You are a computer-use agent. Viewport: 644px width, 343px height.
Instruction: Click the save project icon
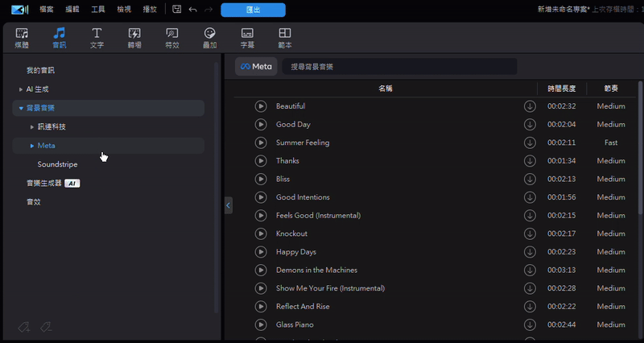point(176,9)
